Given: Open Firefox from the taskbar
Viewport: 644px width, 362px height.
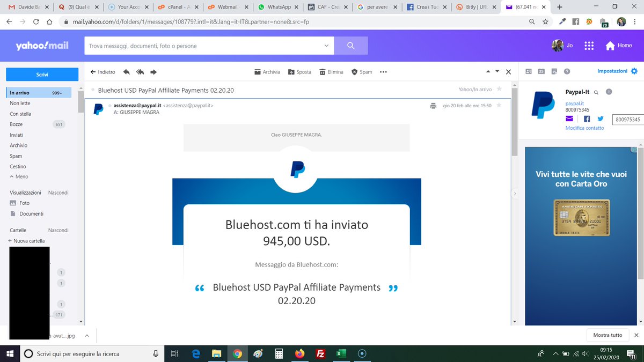Looking at the screenshot, I should coord(299,353).
